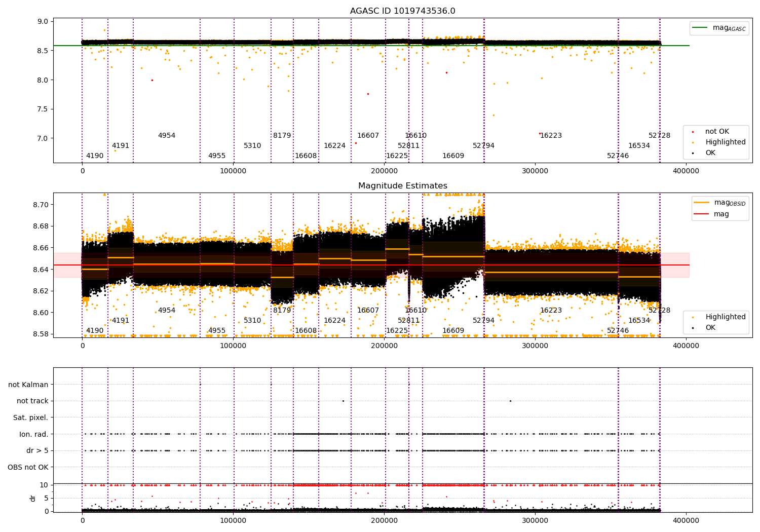This screenshot has width=760, height=532.
Task: Click the 'Sat. pixel.' axis label
Action: [31, 417]
